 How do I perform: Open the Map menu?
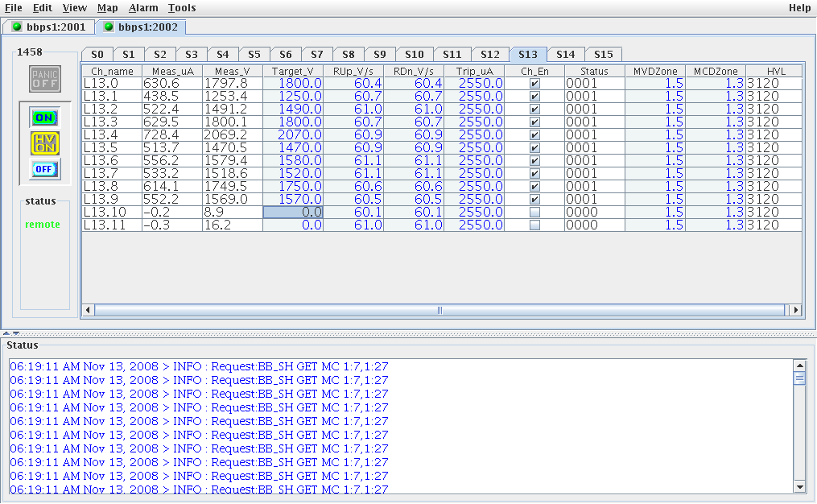pyautogui.click(x=107, y=8)
